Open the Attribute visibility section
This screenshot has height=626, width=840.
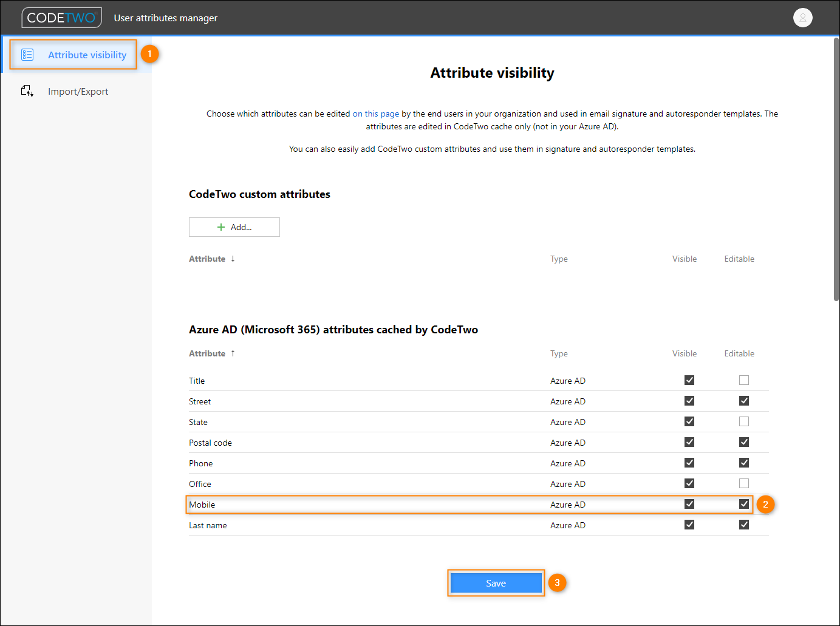coord(77,55)
